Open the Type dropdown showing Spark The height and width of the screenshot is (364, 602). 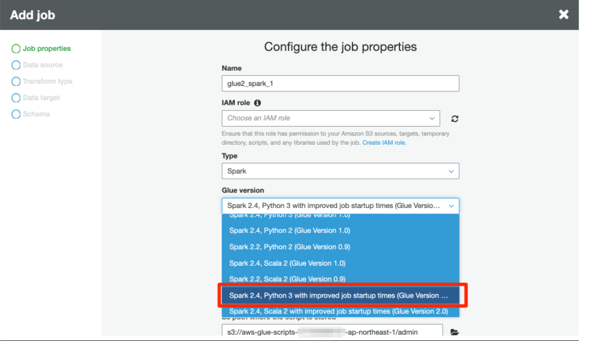(x=340, y=170)
